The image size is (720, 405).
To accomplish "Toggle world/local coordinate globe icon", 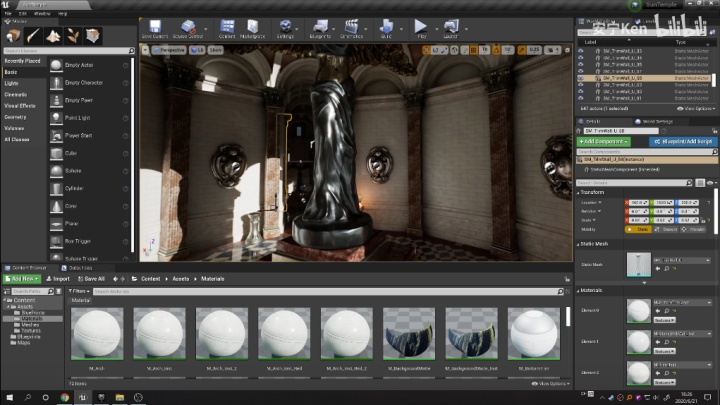I will pos(454,50).
